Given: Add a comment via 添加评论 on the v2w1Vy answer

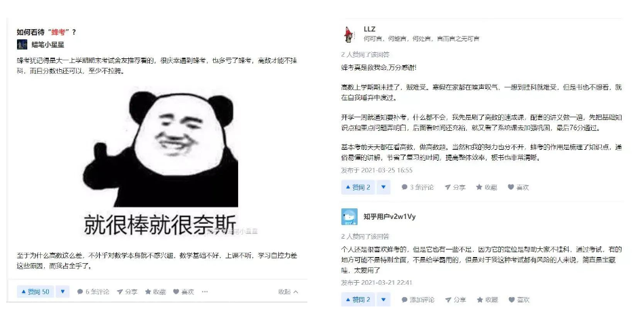Looking at the screenshot, I should point(417,300).
